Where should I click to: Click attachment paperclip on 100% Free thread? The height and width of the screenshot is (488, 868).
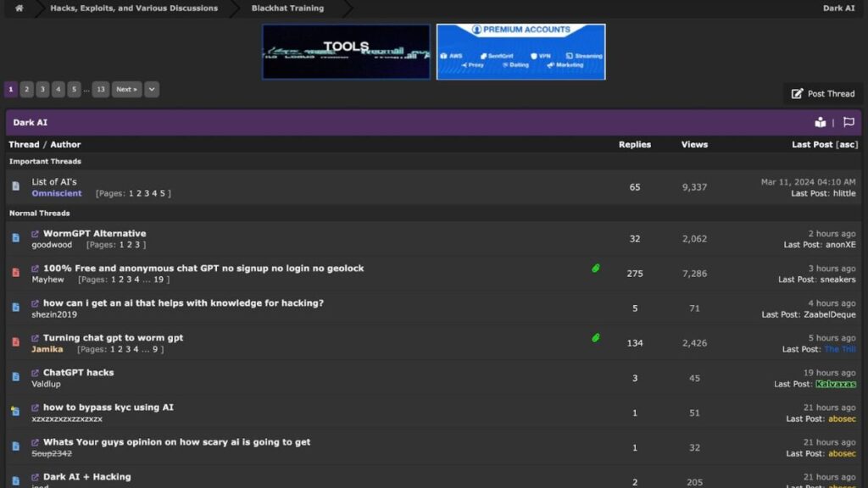coord(596,269)
